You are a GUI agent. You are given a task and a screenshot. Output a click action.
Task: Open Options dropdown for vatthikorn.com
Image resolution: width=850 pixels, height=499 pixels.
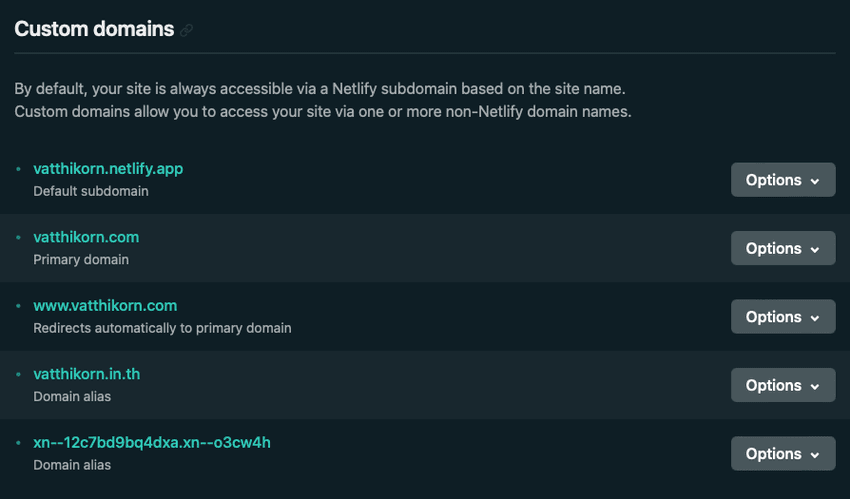coord(783,248)
